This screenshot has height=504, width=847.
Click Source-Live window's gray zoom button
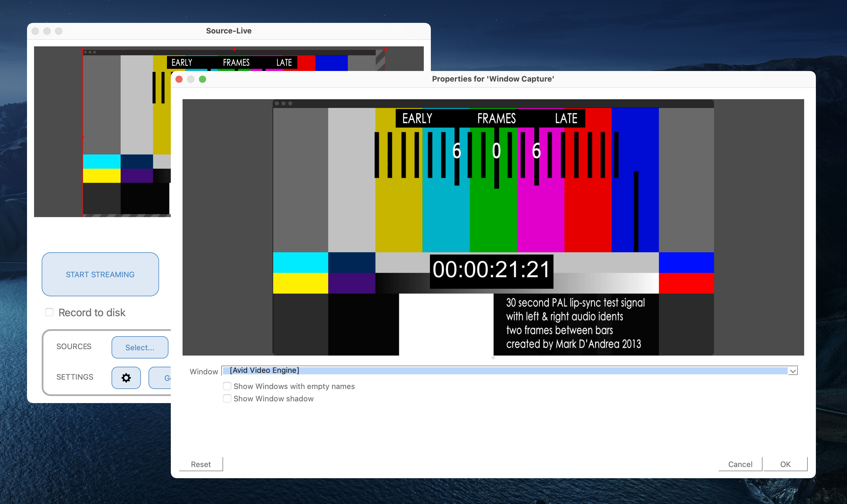tap(59, 31)
